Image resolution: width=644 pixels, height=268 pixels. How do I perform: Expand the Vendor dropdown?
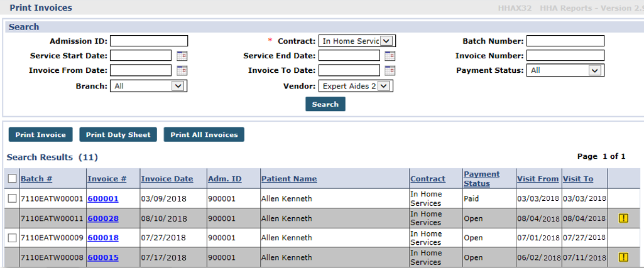(384, 86)
